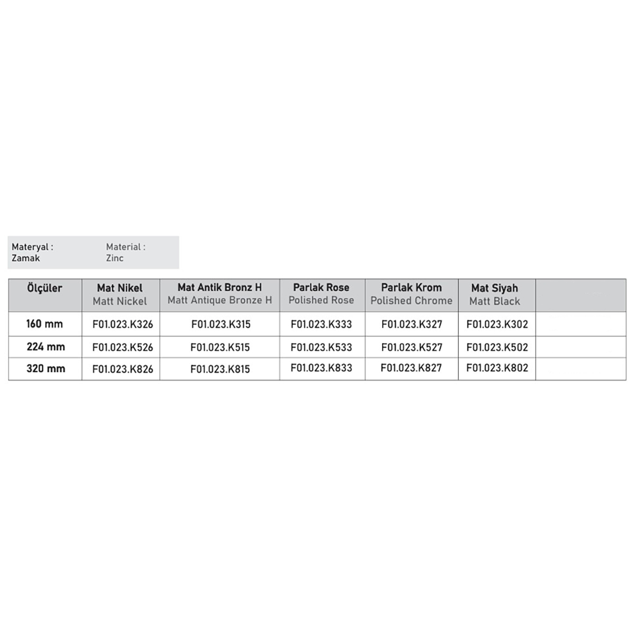Select product code F01.023.K315
This screenshot has width=644, height=644.
click(x=221, y=325)
